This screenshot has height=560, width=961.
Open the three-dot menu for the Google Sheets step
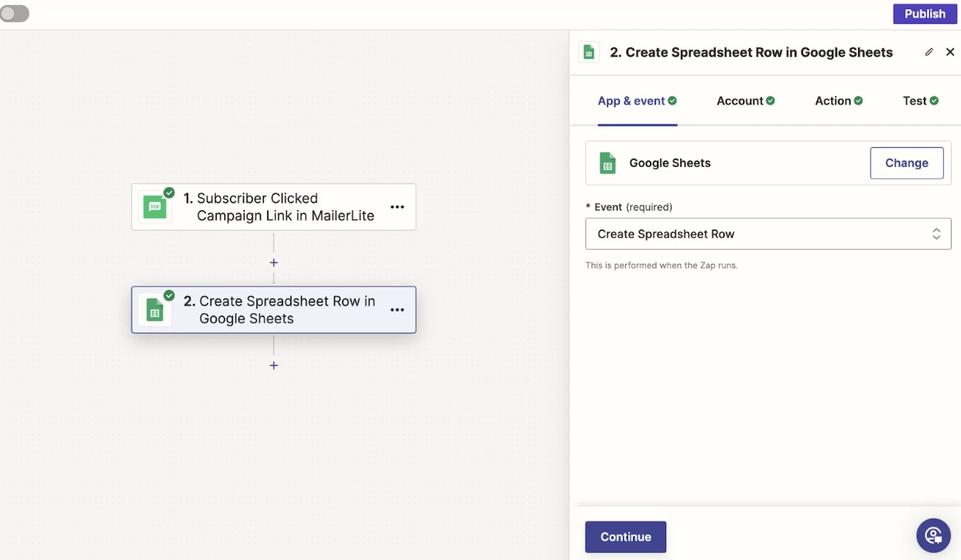[397, 310]
